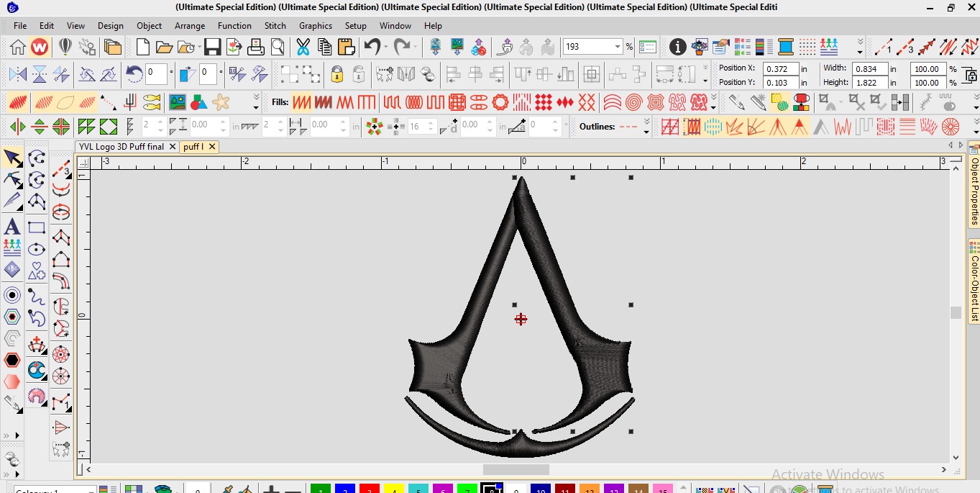The width and height of the screenshot is (980, 493).
Task: Select the Lettering 'A' tool
Action: (x=12, y=227)
